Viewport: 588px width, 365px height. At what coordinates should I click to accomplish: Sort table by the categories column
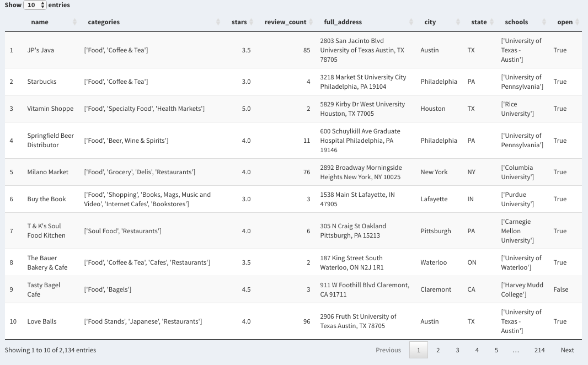point(152,22)
